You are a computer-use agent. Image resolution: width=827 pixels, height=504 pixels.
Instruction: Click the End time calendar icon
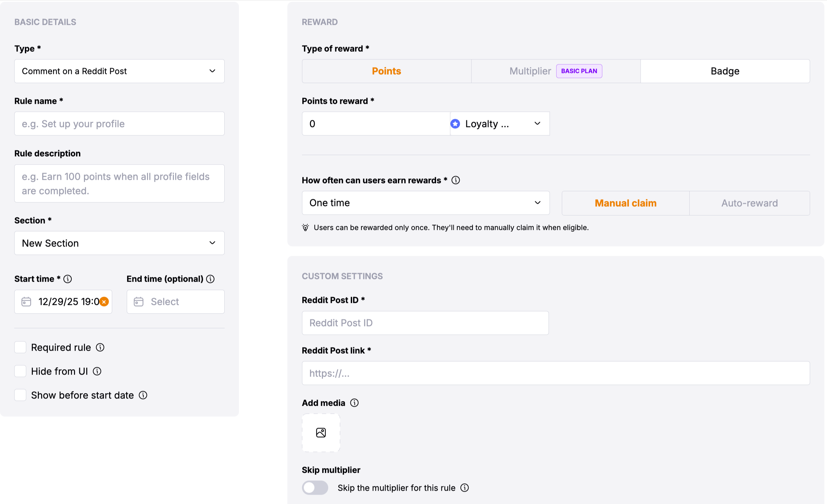click(x=139, y=302)
